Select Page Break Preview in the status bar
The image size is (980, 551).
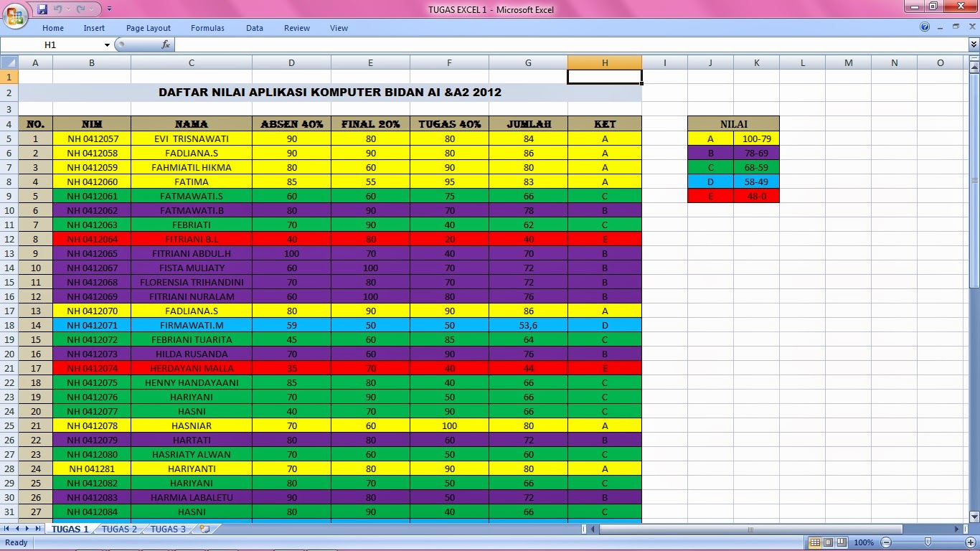click(843, 542)
